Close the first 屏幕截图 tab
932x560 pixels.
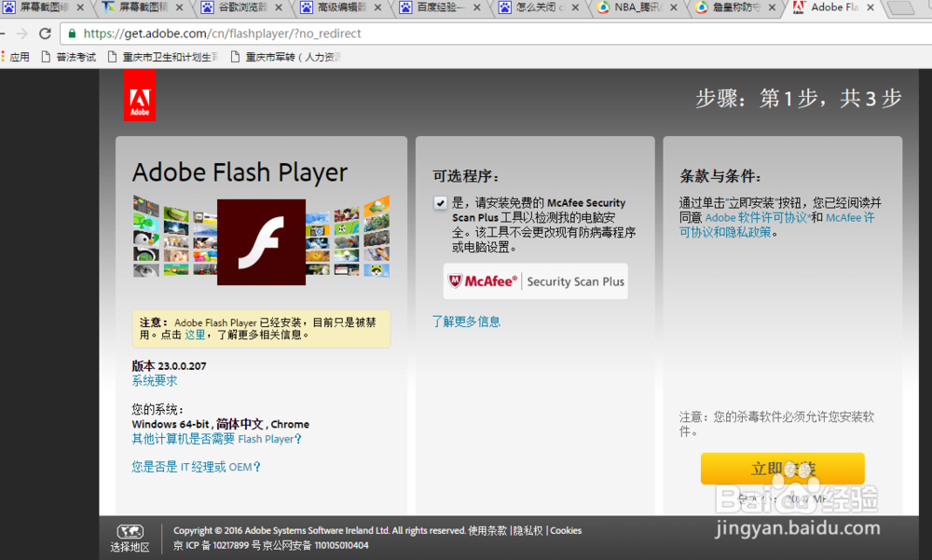[80, 7]
